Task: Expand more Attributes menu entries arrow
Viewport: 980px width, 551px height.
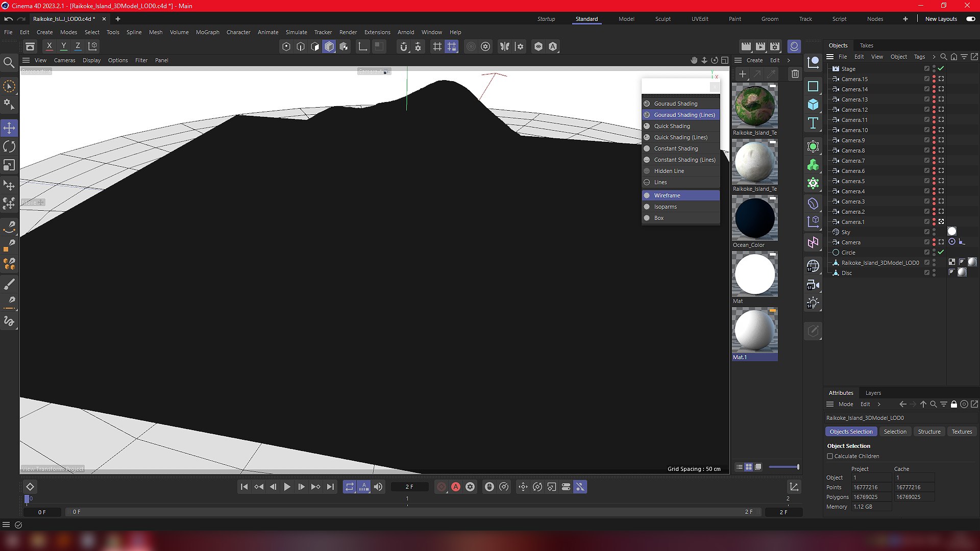Action: (879, 404)
